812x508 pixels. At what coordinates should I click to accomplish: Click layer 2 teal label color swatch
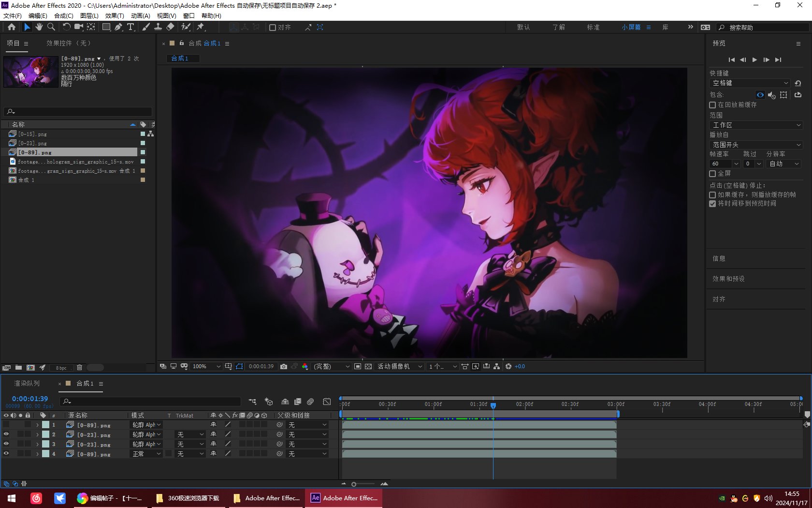pos(45,434)
